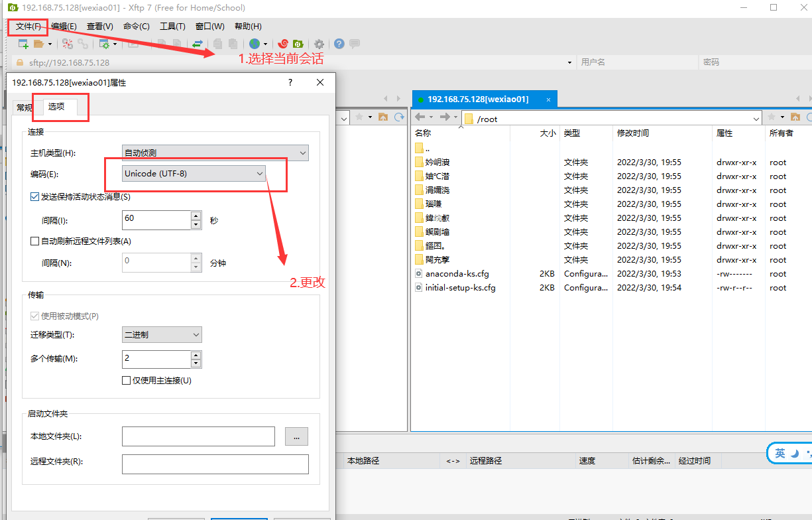The image size is (812, 520).
Task: Check the 仅使用主连接 checkbox
Action: pyautogui.click(x=127, y=381)
